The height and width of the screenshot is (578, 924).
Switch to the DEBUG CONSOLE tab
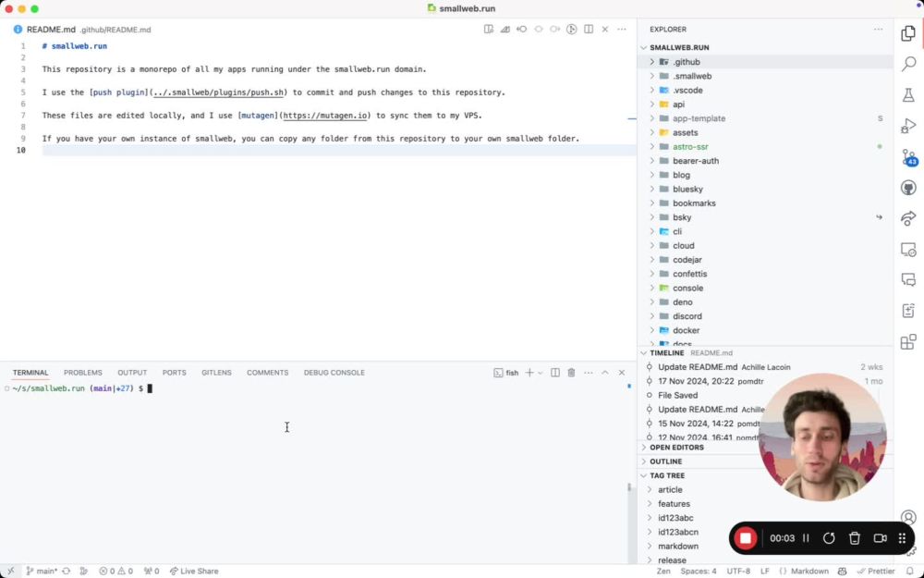[x=334, y=373]
